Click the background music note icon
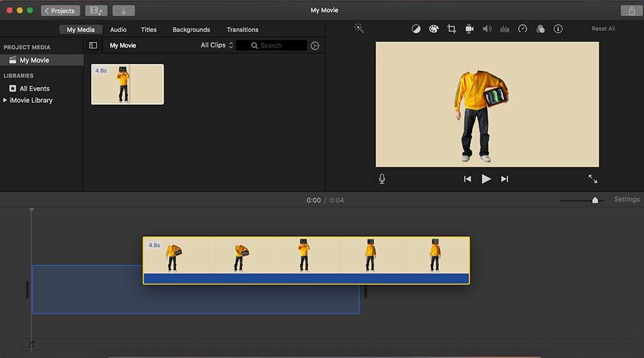 pos(31,345)
